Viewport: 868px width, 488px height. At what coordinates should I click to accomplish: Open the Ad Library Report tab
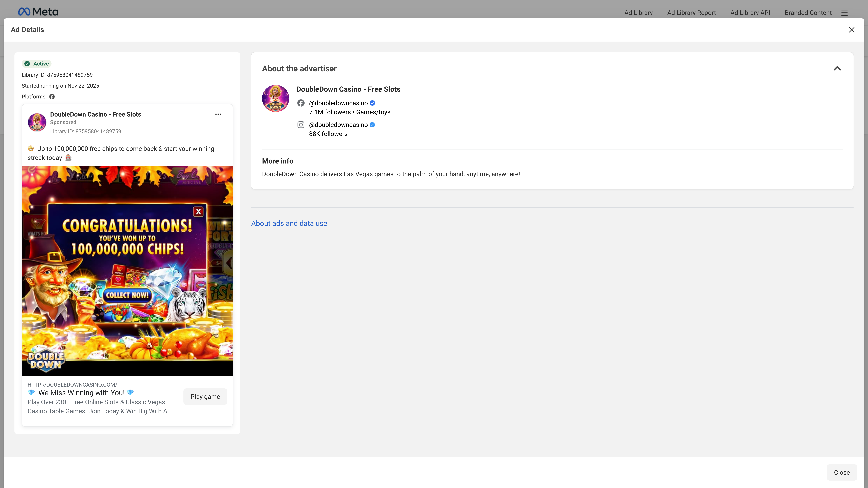tap(691, 13)
